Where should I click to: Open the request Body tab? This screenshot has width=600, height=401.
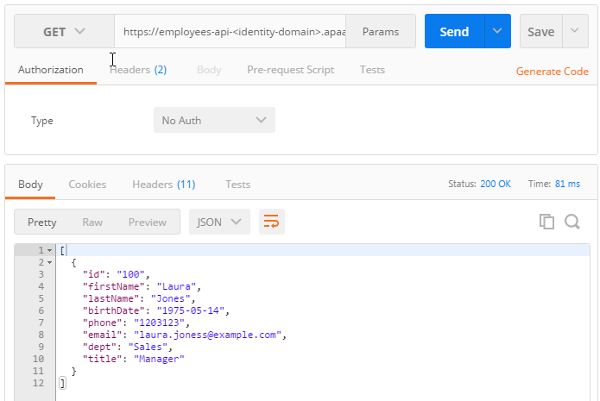(x=209, y=70)
